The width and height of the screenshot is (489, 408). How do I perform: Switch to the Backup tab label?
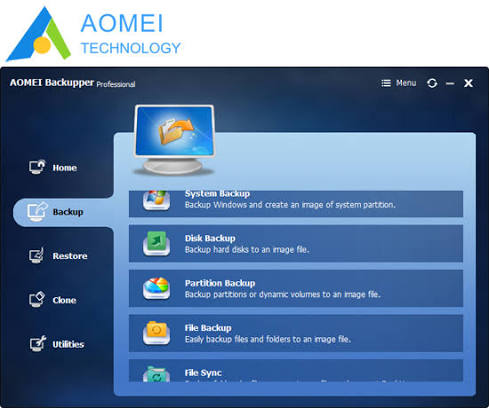click(x=68, y=212)
